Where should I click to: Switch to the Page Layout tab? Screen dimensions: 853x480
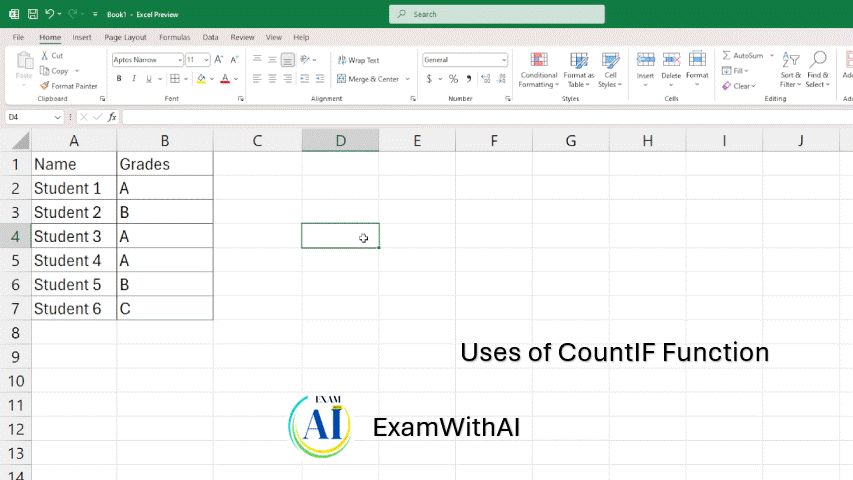[x=125, y=37]
